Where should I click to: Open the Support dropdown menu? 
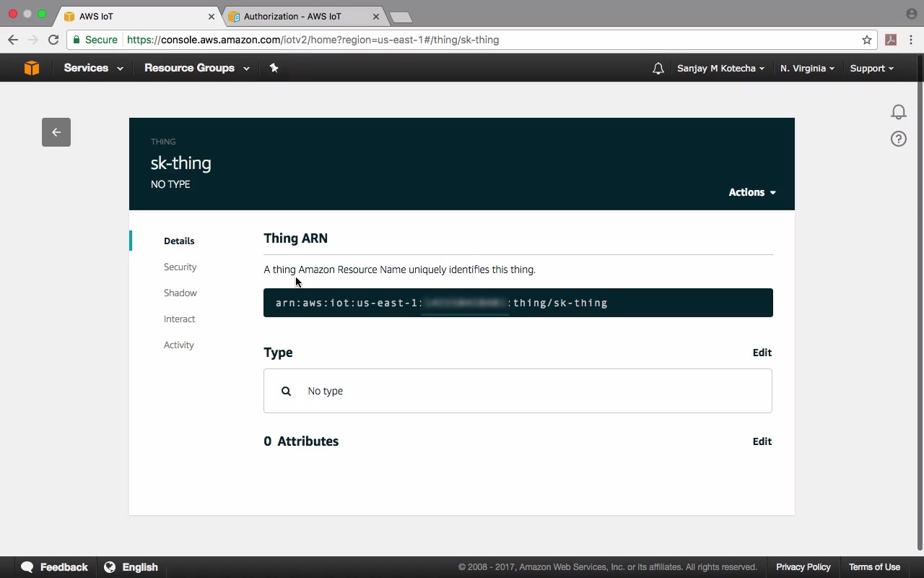pyautogui.click(x=871, y=69)
